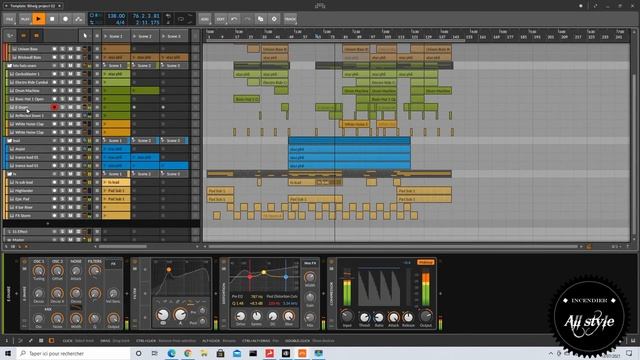The width and height of the screenshot is (640, 360).
Task: Click the orange-outlined panel icon in the bottom bar
Action: [51, 340]
